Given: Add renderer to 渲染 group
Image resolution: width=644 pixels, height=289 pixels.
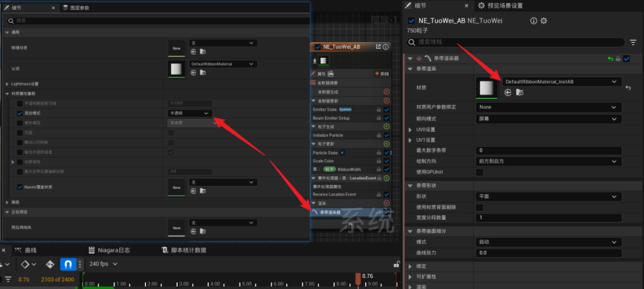Looking at the screenshot, I should coord(386,203).
